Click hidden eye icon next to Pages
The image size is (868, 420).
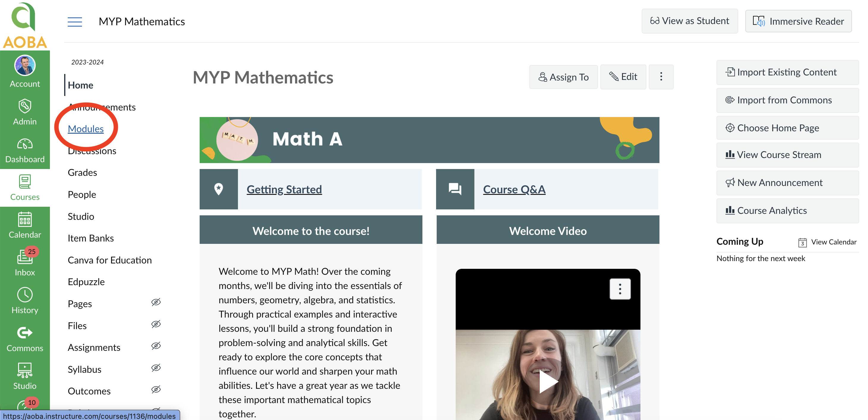point(156,302)
